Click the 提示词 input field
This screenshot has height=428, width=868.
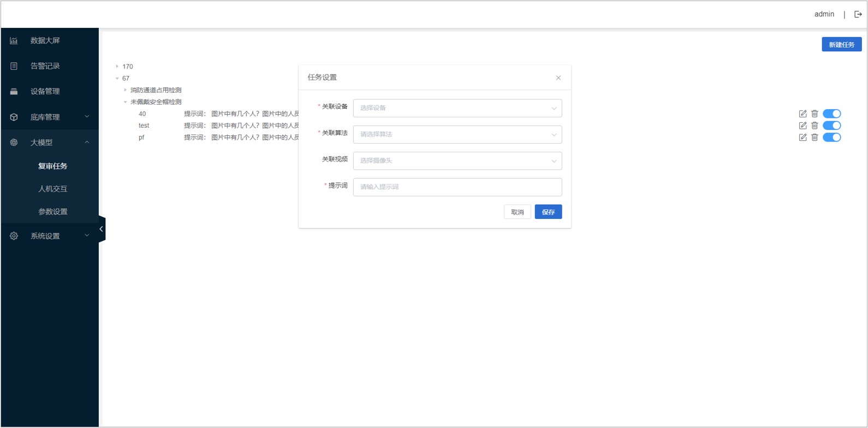[x=457, y=187]
